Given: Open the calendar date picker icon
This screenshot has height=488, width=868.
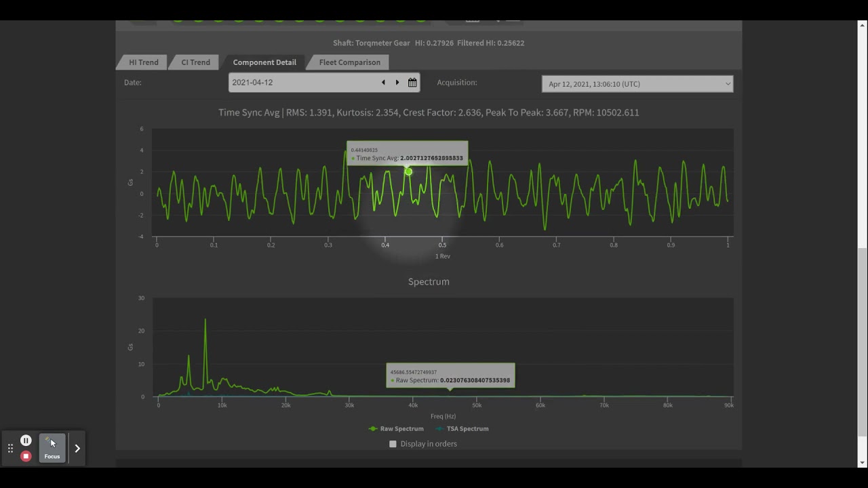Looking at the screenshot, I should 412,83.
